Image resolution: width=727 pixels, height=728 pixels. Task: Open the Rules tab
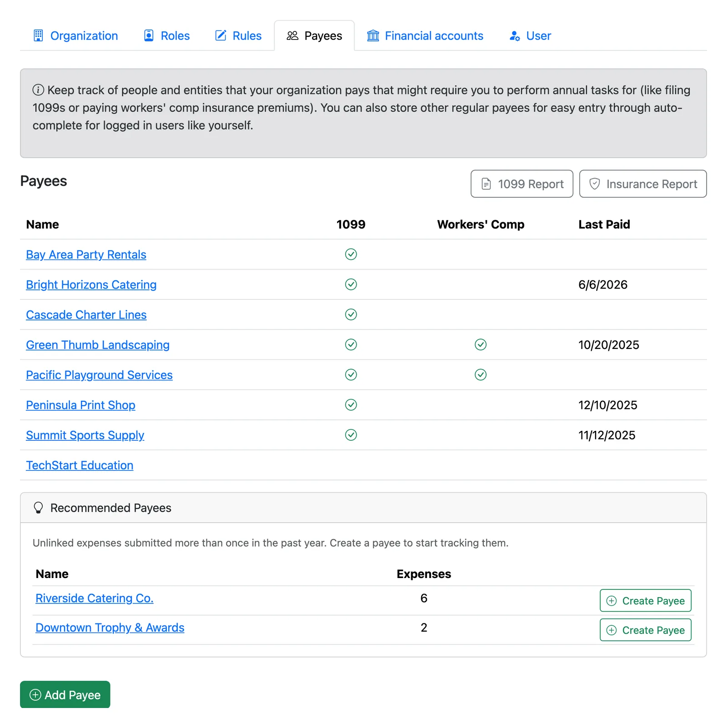pyautogui.click(x=239, y=35)
